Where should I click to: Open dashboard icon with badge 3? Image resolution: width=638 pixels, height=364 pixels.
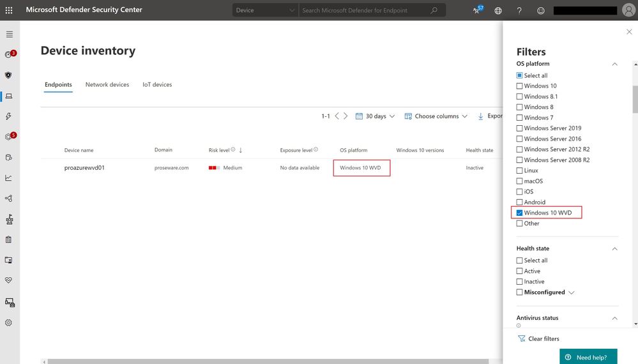(9, 54)
